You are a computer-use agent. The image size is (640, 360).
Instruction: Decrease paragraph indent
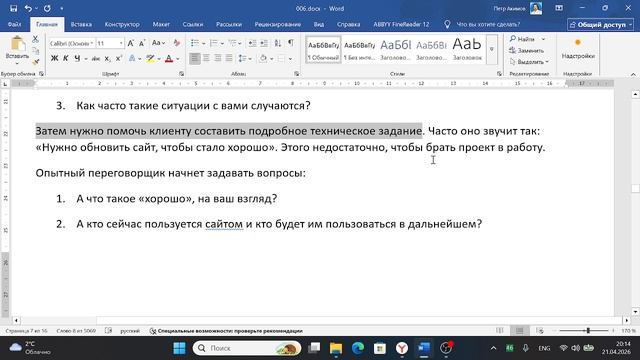pos(252,43)
